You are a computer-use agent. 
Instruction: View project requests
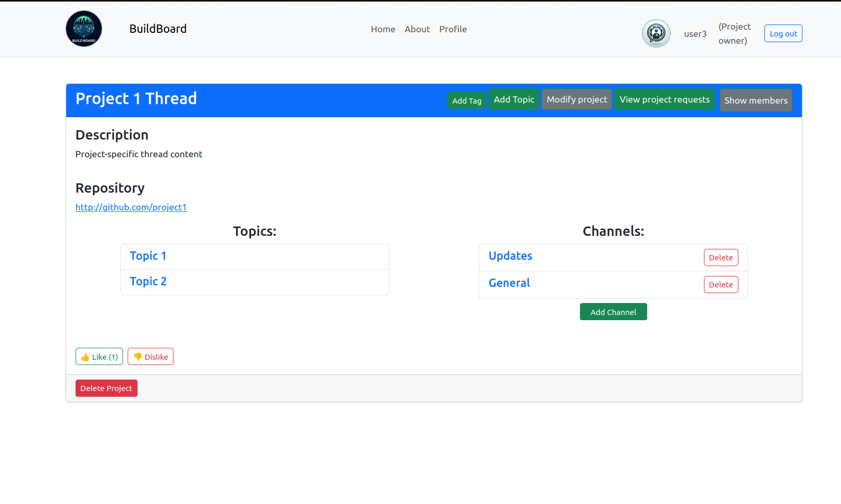pyautogui.click(x=664, y=99)
